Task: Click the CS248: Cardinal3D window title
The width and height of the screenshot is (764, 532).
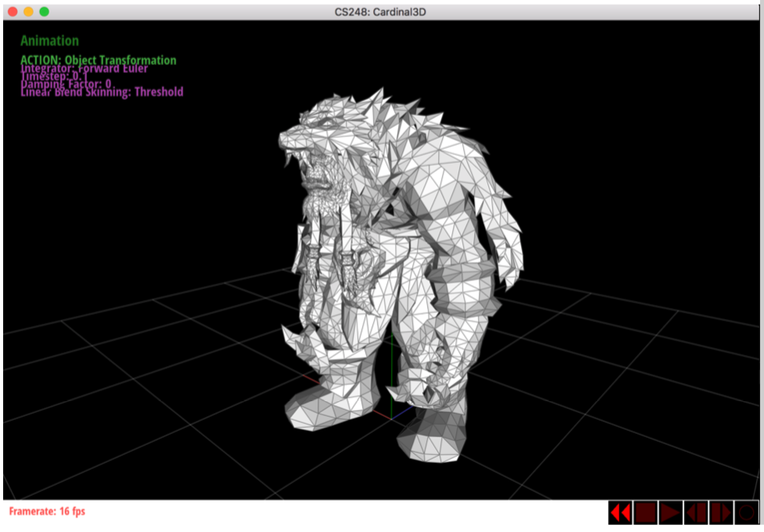Action: click(x=382, y=12)
